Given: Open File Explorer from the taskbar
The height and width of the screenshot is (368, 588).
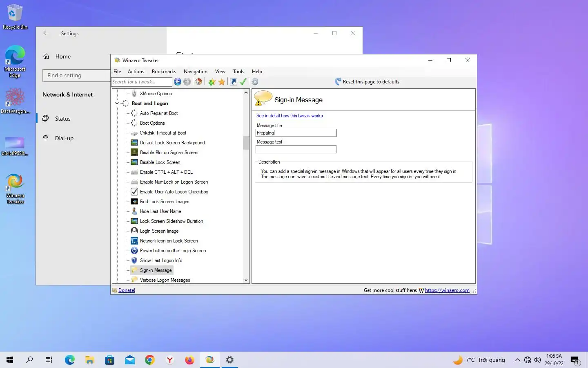Looking at the screenshot, I should point(90,360).
